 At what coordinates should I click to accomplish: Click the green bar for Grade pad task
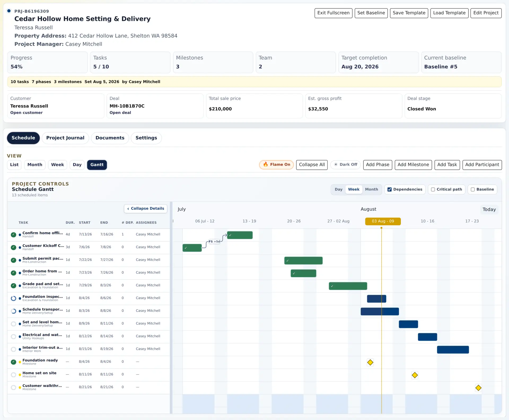(x=348, y=286)
